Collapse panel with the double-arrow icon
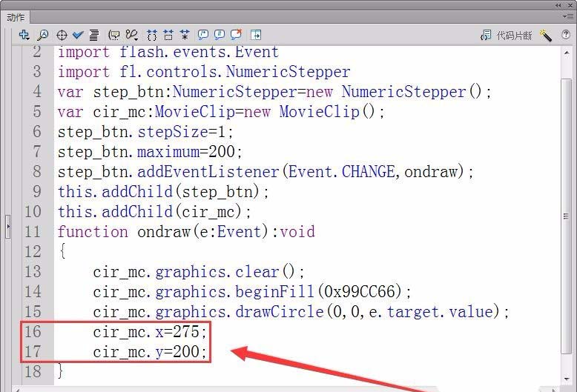The height and width of the screenshot is (392, 577). [x=558, y=5]
